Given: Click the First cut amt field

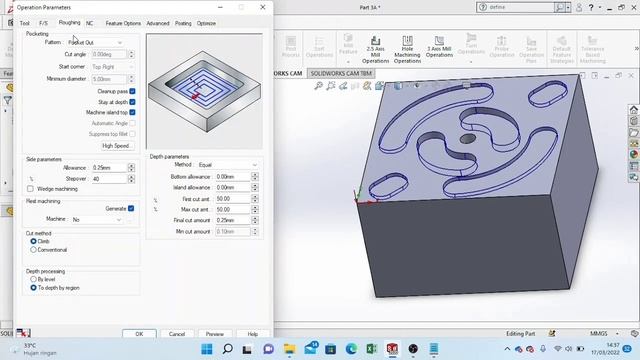Looking at the screenshot, I should pos(232,199).
